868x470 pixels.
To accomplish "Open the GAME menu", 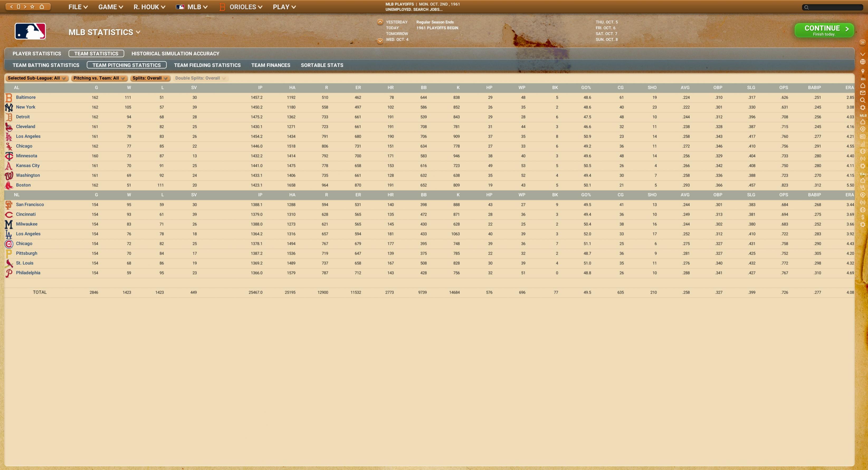I will click(x=110, y=7).
